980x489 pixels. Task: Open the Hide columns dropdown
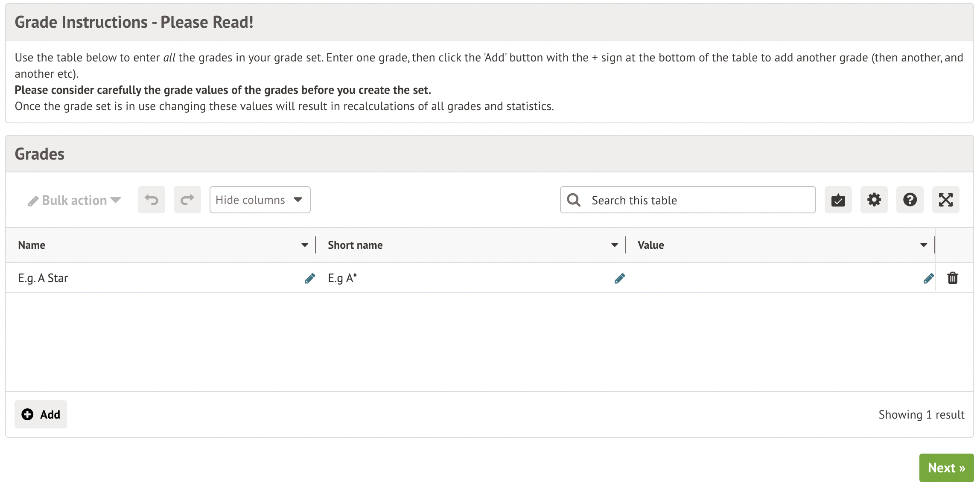[x=260, y=200]
